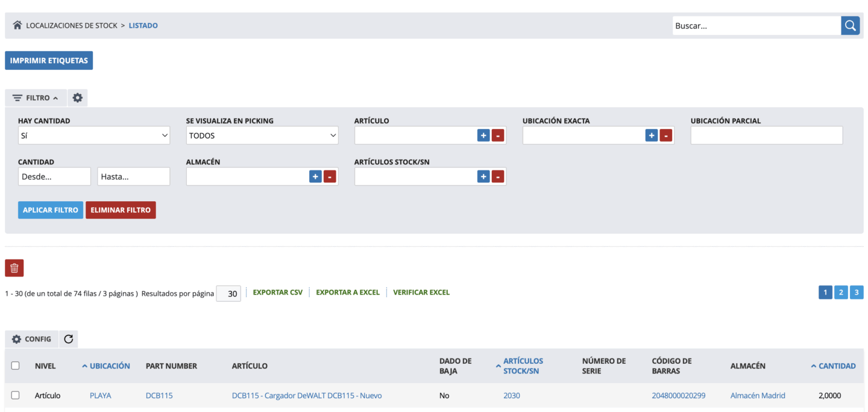868x412 pixels.
Task: Remove Ubicación Exacta filter with minus
Action: pos(665,136)
